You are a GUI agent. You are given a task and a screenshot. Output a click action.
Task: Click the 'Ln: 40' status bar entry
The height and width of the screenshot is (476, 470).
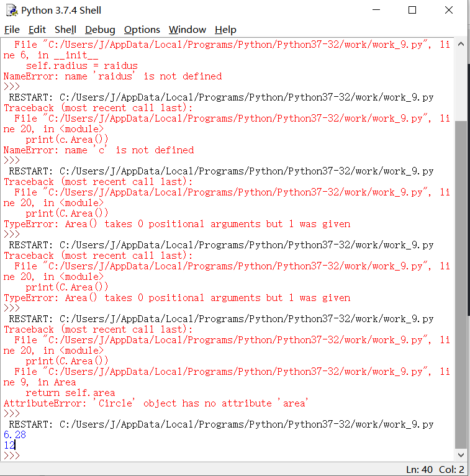pos(419,470)
